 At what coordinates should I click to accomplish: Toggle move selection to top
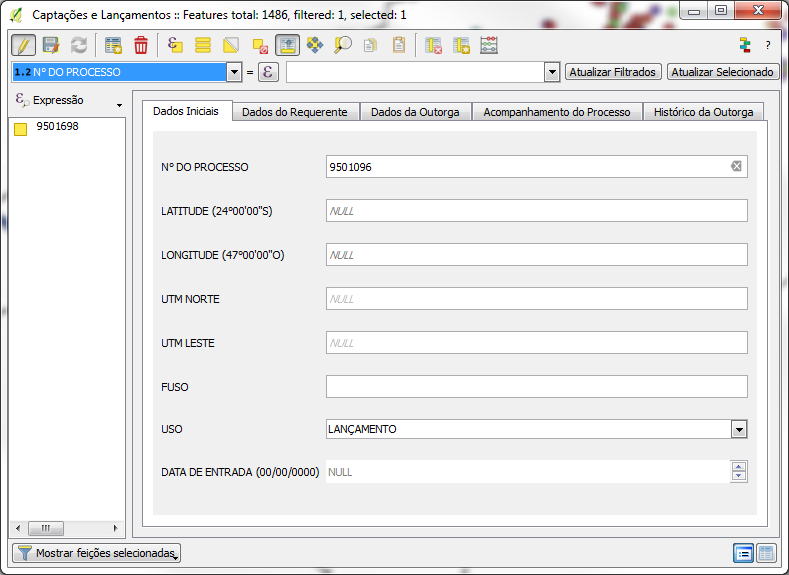(287, 45)
